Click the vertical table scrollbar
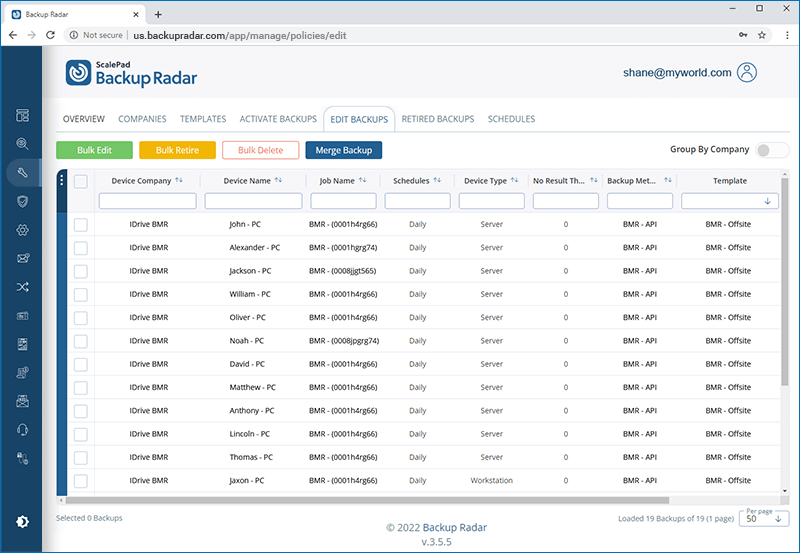This screenshot has width=800, height=553. click(785, 281)
